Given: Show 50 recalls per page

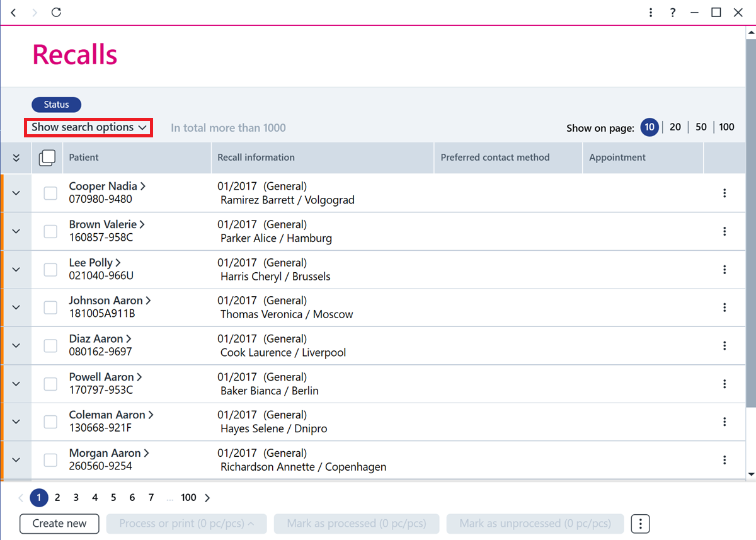Looking at the screenshot, I should (x=701, y=127).
